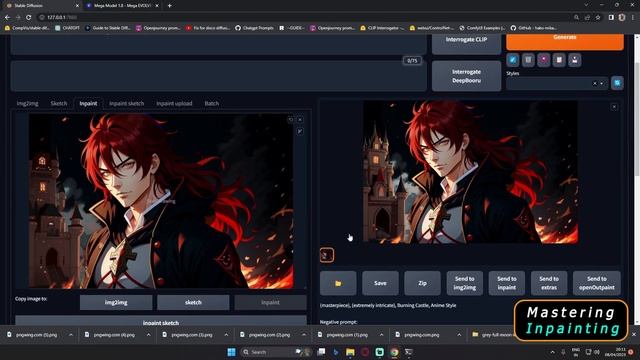Viewport: 640px width, 360px height.
Task: Click Interrogate CLIP button
Action: (466, 44)
